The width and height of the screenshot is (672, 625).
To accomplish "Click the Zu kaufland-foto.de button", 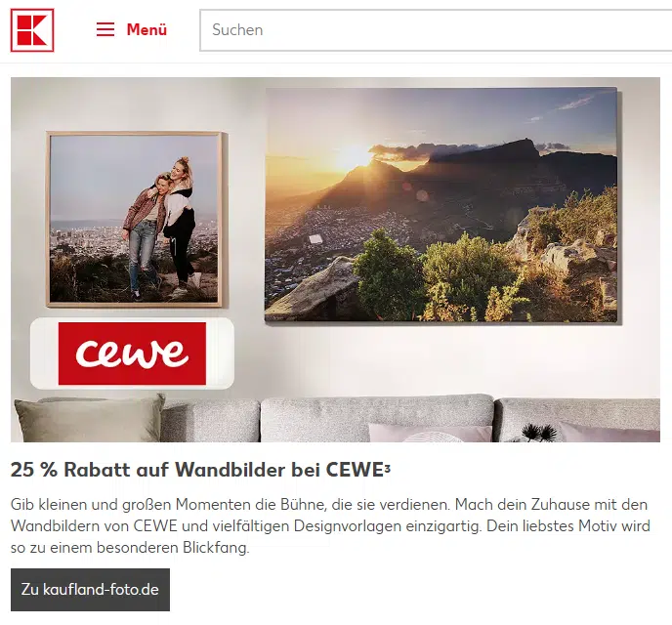I will coord(90,590).
